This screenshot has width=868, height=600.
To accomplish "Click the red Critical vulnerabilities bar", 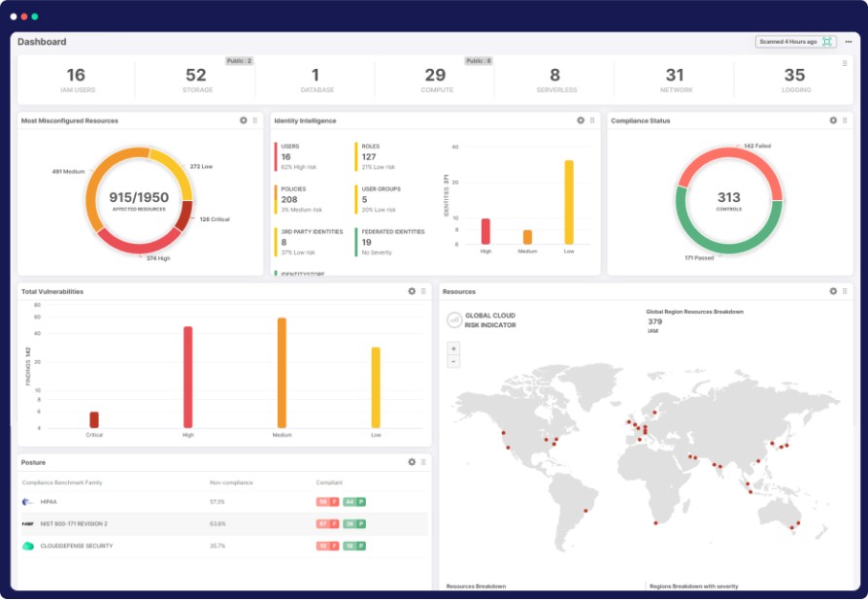I will 94,419.
